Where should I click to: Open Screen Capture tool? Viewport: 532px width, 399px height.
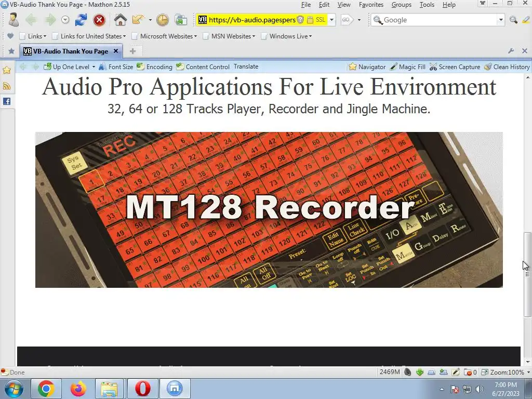[455, 67]
